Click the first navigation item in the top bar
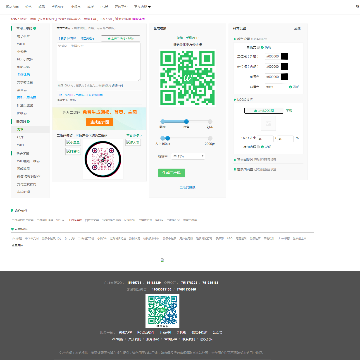 12,6
